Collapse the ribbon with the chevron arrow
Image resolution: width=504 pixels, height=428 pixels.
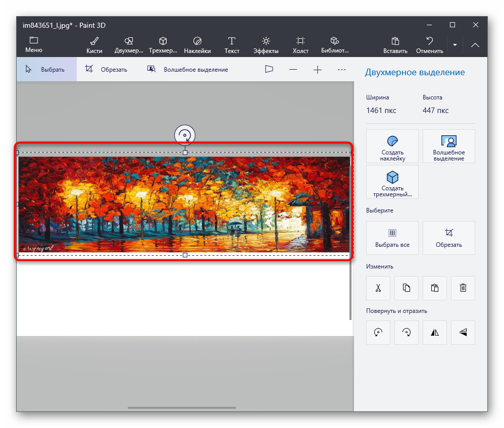coord(475,44)
